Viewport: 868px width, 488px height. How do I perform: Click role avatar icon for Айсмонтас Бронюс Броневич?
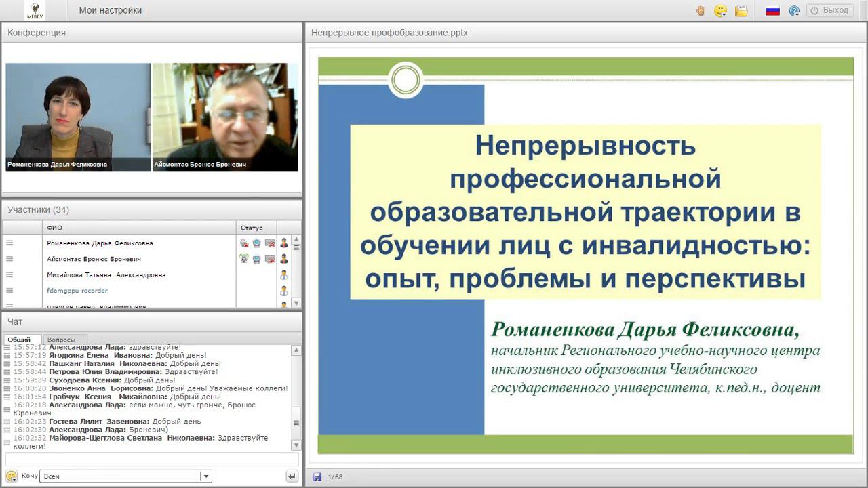tap(284, 259)
